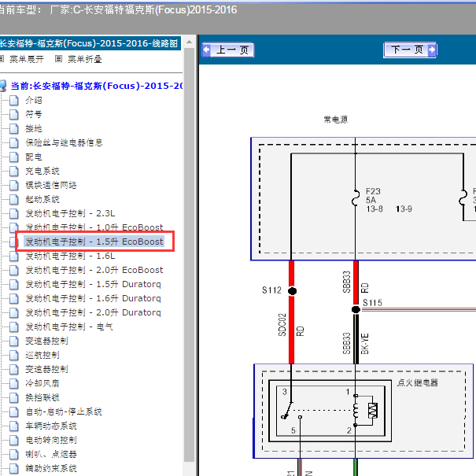Click the up arrow of the tree scrollbar
This screenshot has height=476, width=476.
pyautogui.click(x=189, y=42)
